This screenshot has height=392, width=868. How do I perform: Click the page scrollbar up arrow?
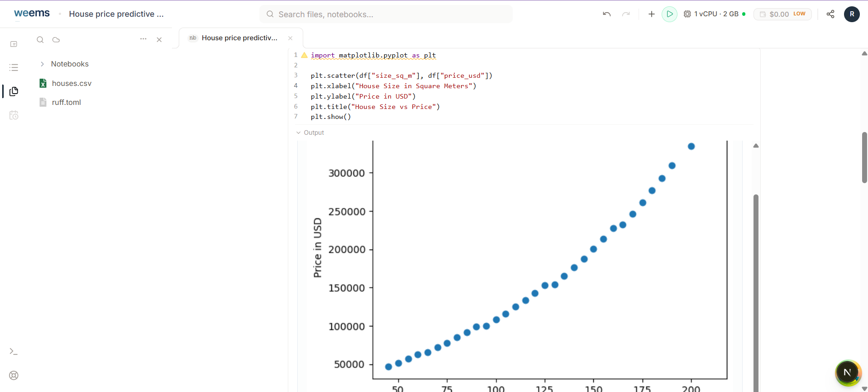(864, 53)
